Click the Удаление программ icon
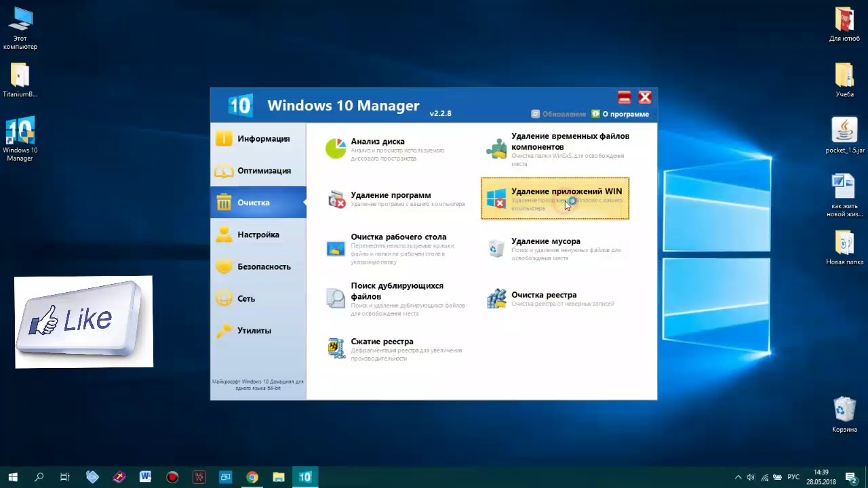868x488 pixels. point(336,199)
